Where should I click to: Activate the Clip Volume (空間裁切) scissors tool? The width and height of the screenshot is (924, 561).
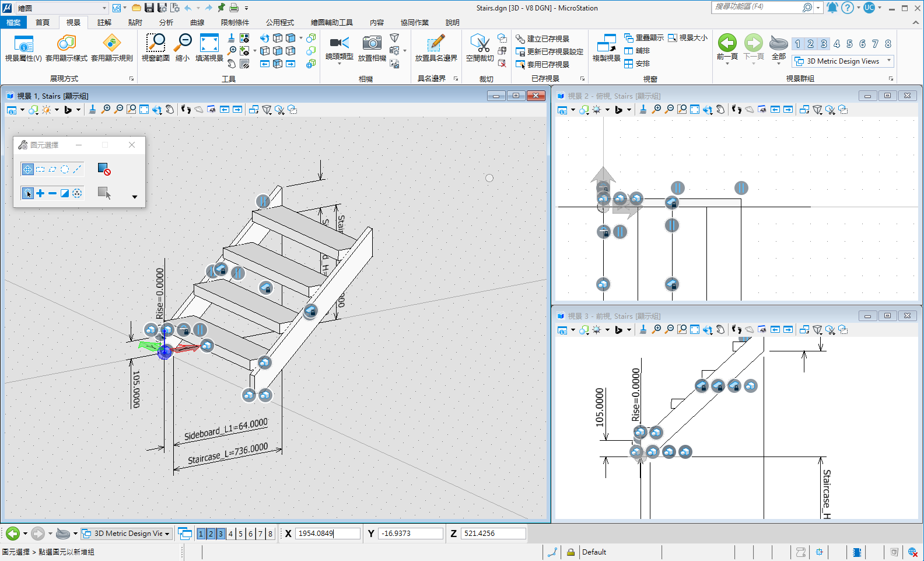pos(480,48)
